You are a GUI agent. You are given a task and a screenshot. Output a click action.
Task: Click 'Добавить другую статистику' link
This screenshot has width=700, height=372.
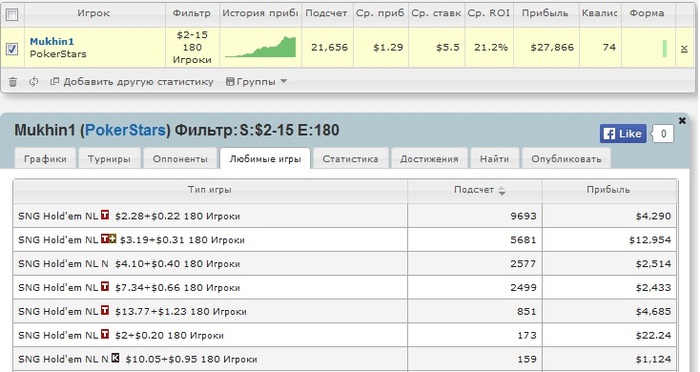(138, 82)
